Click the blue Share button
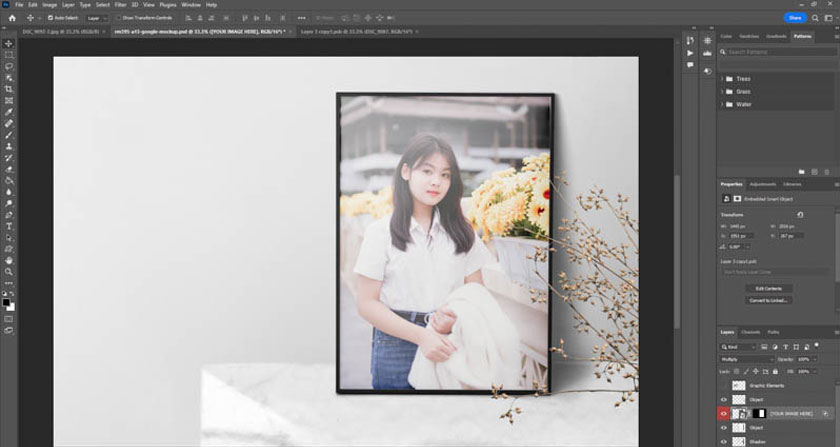The width and height of the screenshot is (840, 447). point(795,18)
